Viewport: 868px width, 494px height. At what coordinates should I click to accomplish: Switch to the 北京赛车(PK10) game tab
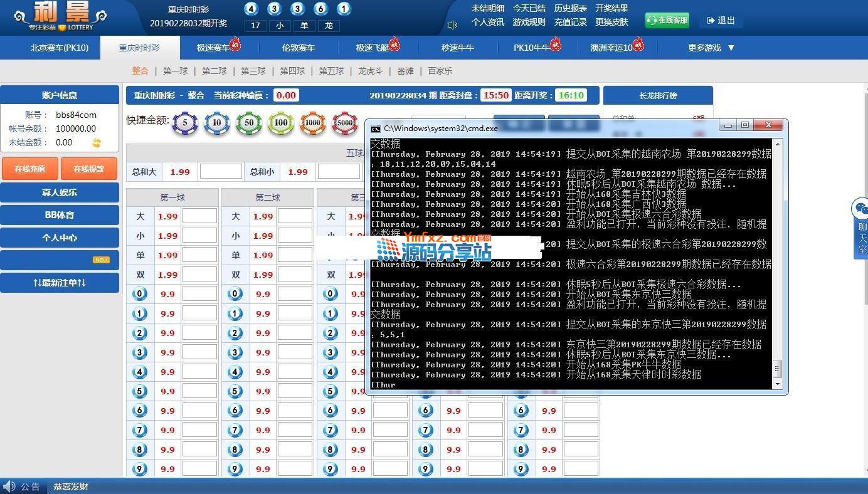[x=60, y=48]
